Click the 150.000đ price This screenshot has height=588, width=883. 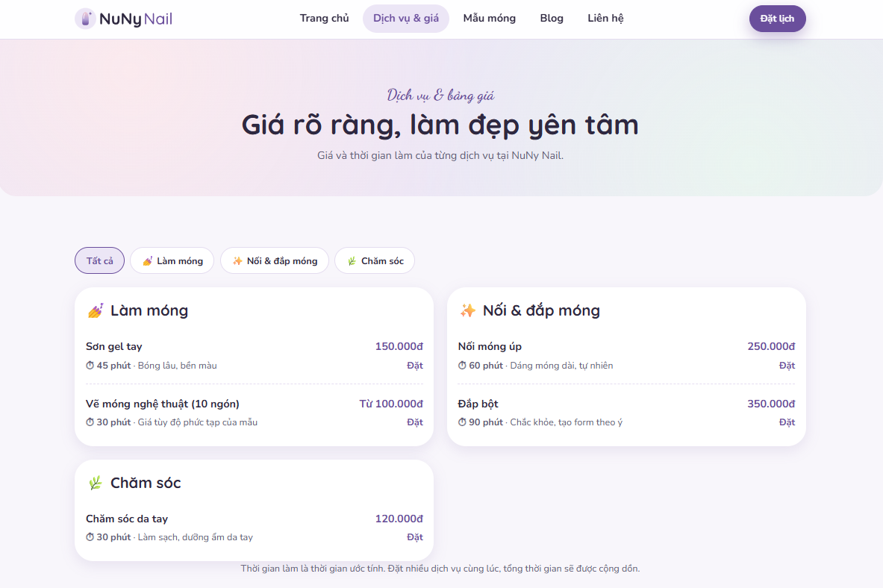[399, 346]
